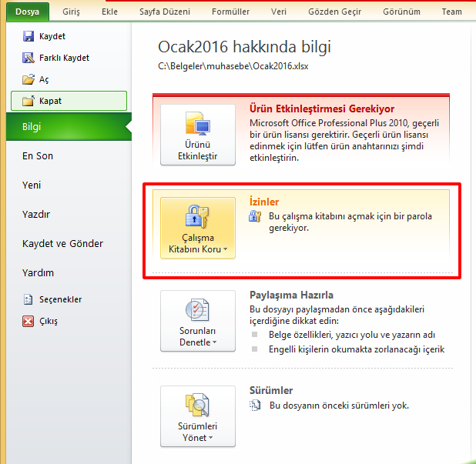Click the Çalışma Kitabını Koru button label

coord(196,243)
